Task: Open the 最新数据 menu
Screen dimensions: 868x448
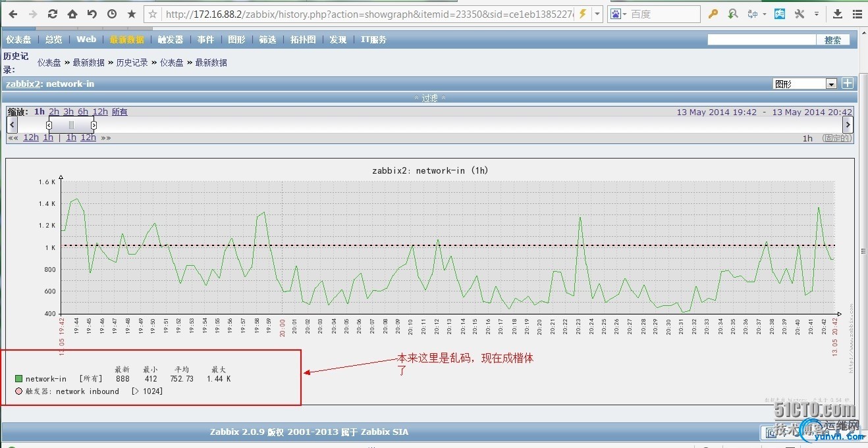Action: tap(127, 39)
